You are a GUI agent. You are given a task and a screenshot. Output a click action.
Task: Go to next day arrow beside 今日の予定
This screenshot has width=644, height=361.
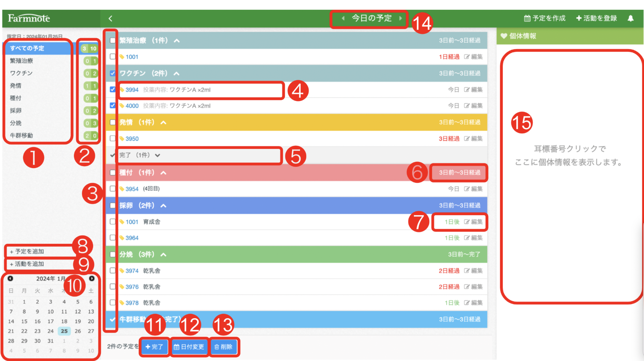400,18
